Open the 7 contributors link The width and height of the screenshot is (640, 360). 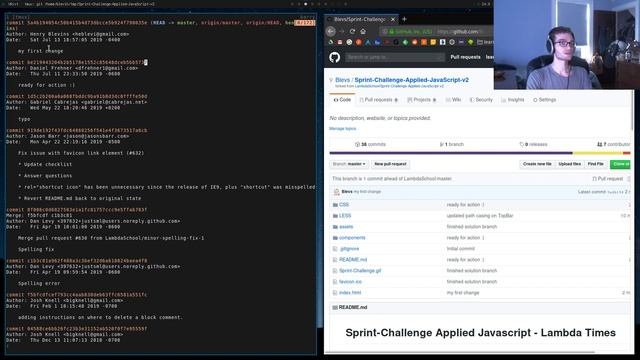pyautogui.click(x=613, y=144)
